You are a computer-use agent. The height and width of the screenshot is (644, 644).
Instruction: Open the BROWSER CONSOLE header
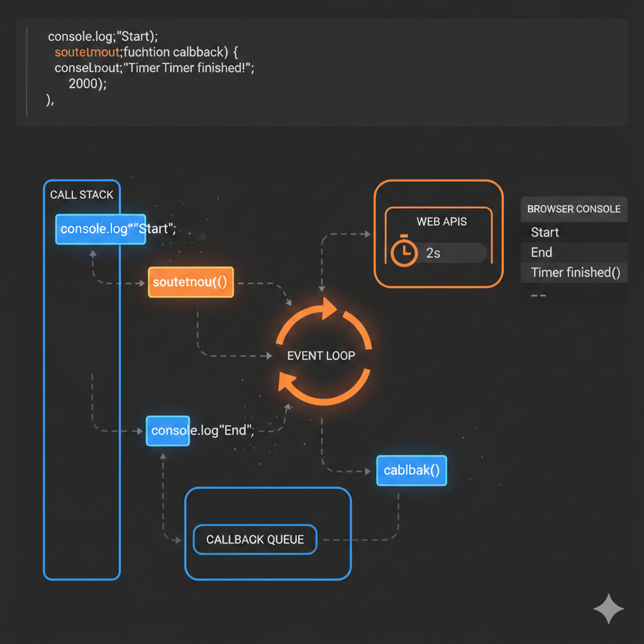[x=574, y=209]
